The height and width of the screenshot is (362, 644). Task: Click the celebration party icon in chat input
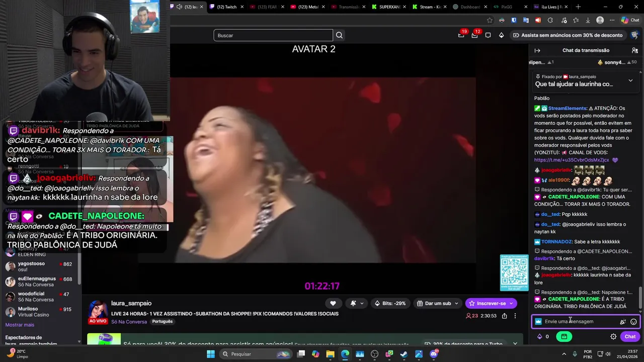point(623,322)
